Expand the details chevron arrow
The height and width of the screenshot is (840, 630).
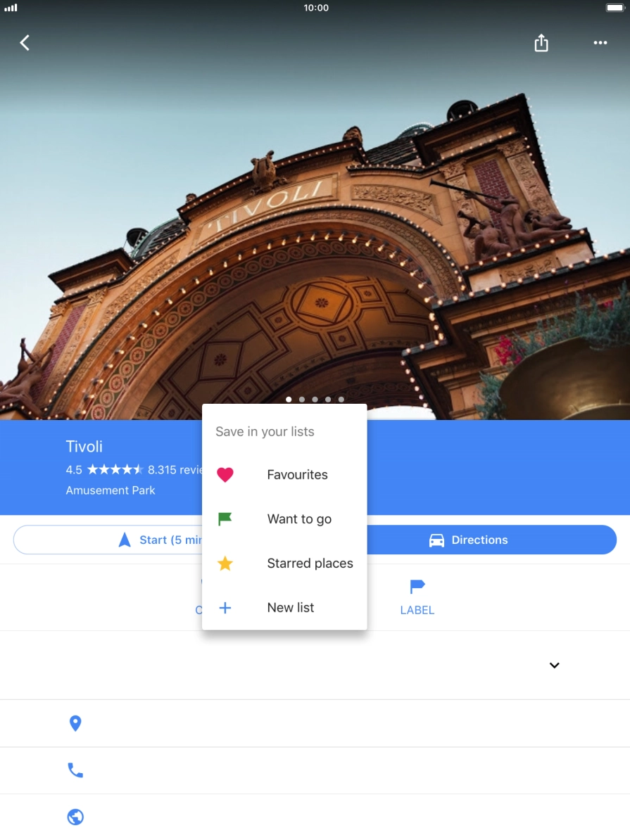click(x=554, y=665)
